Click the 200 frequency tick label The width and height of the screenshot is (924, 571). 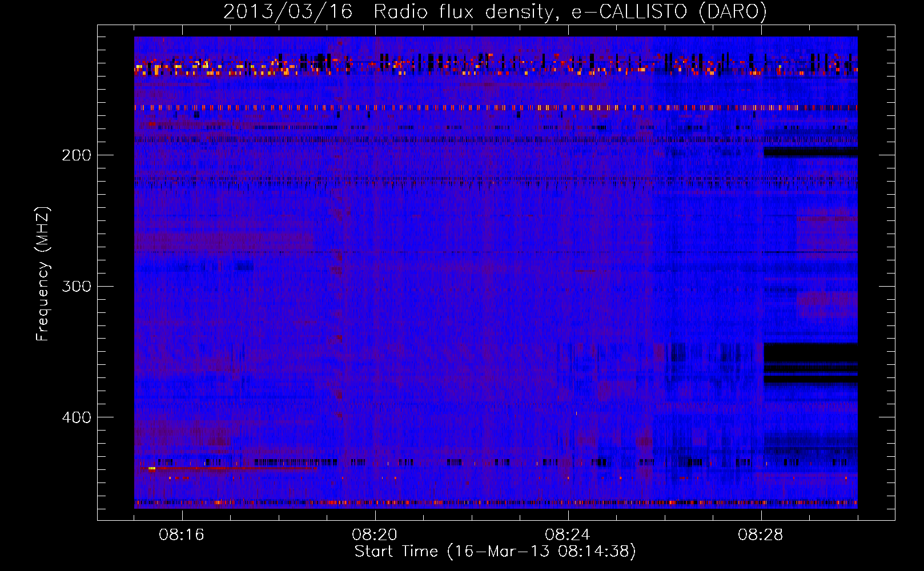point(77,155)
